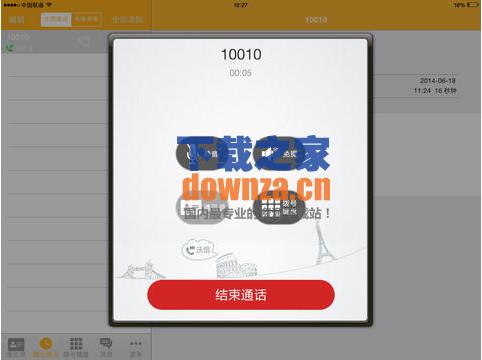The height and width of the screenshot is (360, 482).
Task: Open the More tab with three dots
Action: pyautogui.click(x=136, y=347)
